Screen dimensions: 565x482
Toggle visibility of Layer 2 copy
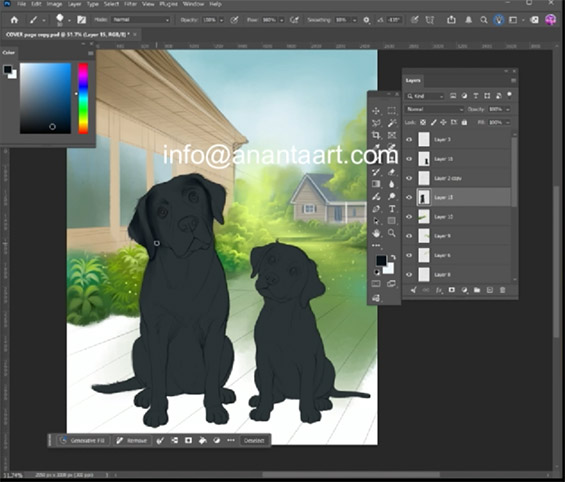(x=409, y=178)
